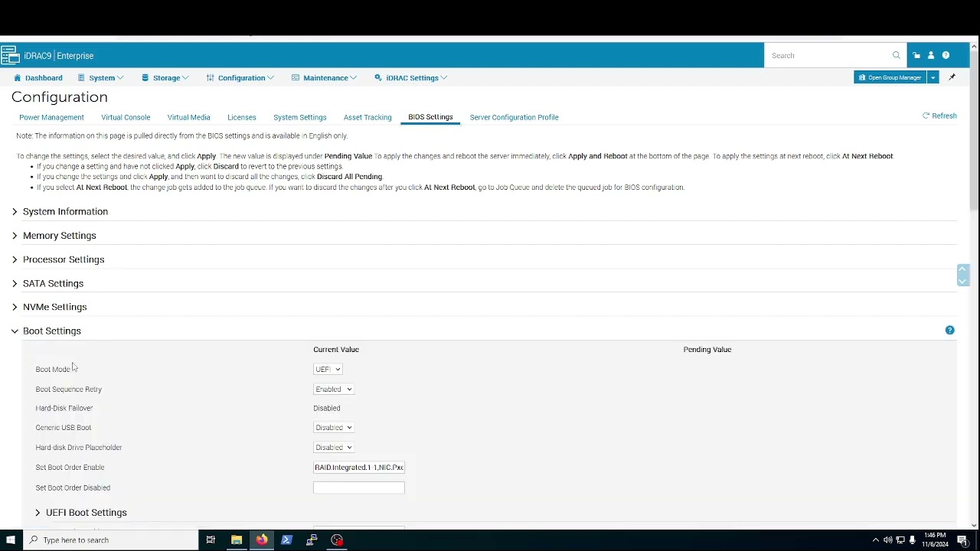The width and height of the screenshot is (980, 551).
Task: Click Open Group Manager button
Action: (x=890, y=77)
